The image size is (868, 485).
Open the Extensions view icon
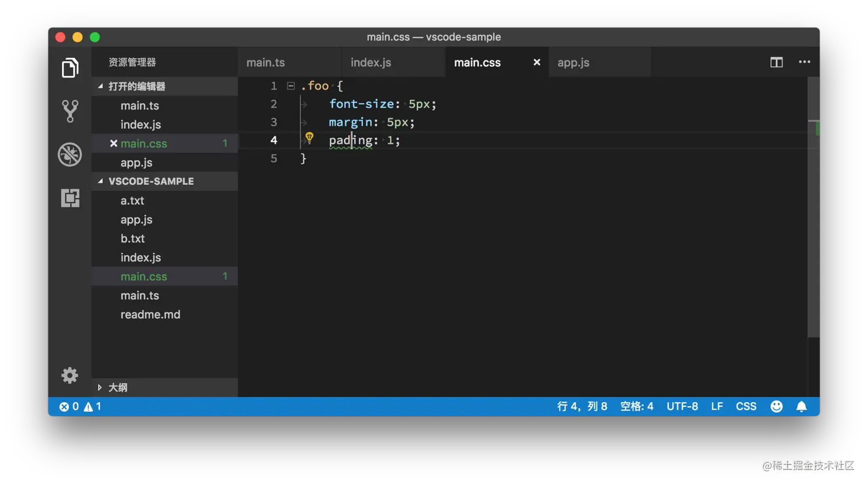coord(70,198)
